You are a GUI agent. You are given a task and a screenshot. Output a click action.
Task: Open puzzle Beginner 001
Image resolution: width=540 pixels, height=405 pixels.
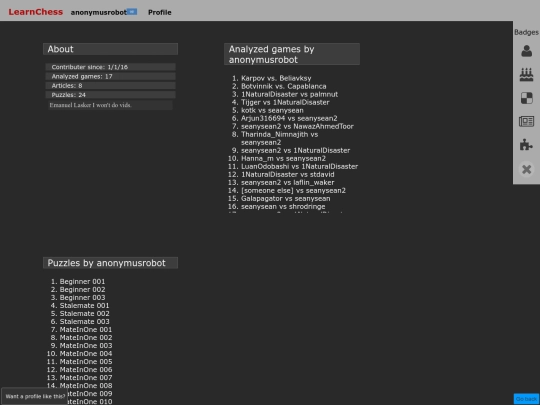(x=82, y=281)
